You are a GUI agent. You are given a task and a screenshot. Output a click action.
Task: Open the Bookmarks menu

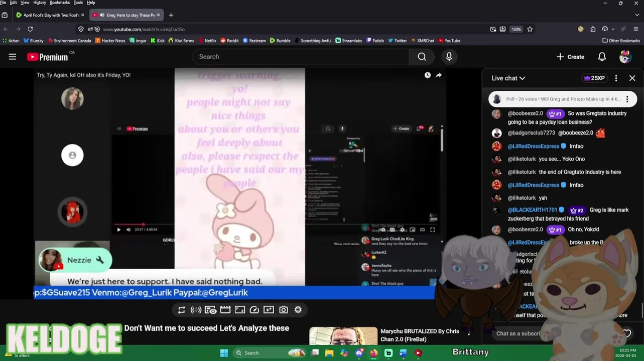click(x=60, y=3)
